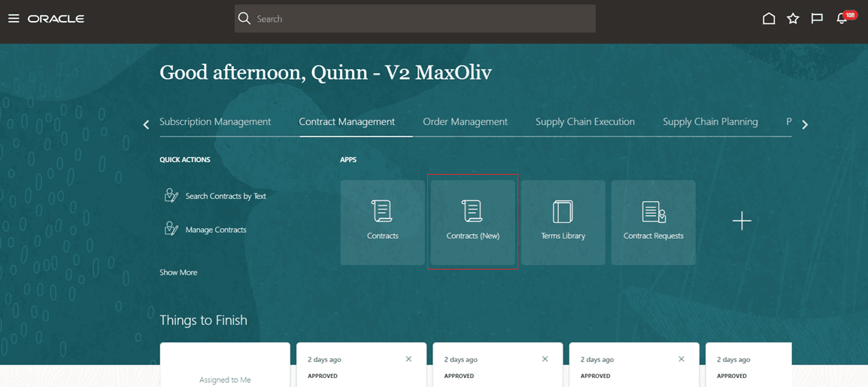Click the greeting Good afternoon, Quinn text
This screenshot has width=868, height=387.
[x=326, y=72]
